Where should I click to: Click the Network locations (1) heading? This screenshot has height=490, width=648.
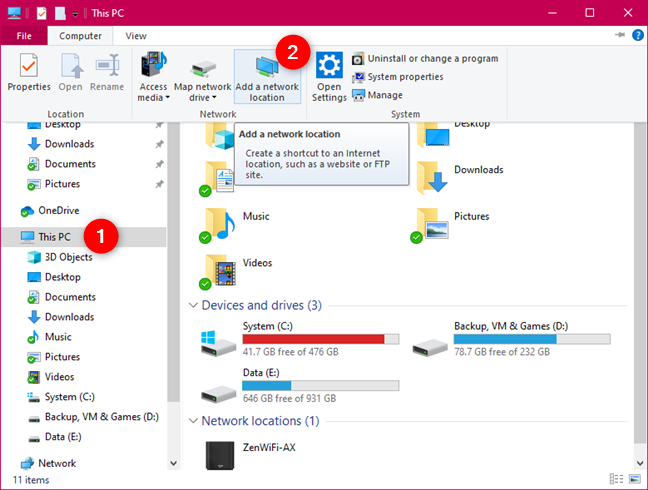[260, 421]
